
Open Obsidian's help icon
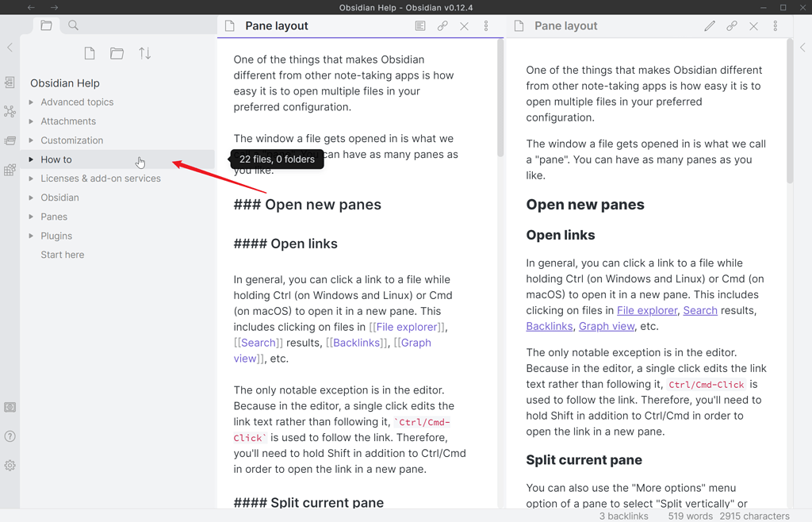pos(10,434)
